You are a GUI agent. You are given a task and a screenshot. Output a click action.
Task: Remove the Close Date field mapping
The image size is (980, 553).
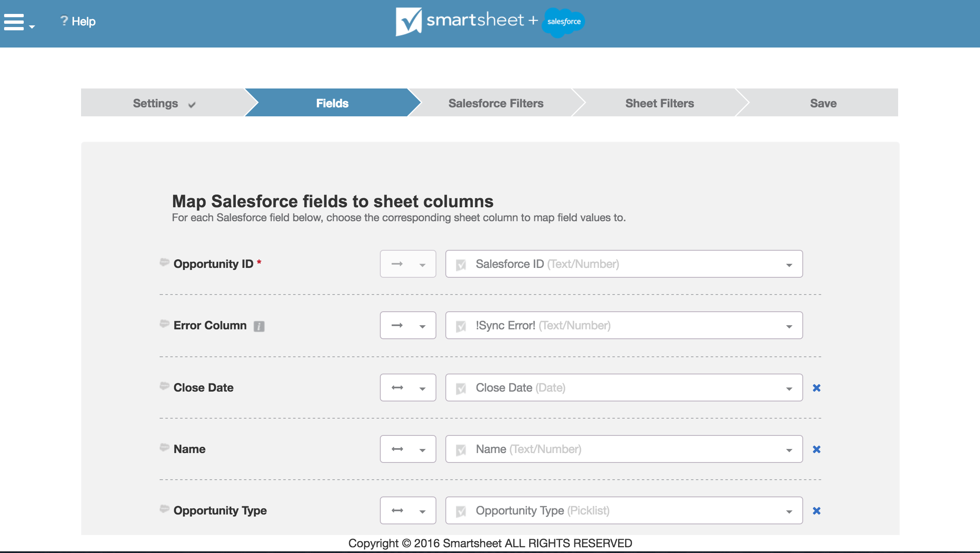817,388
